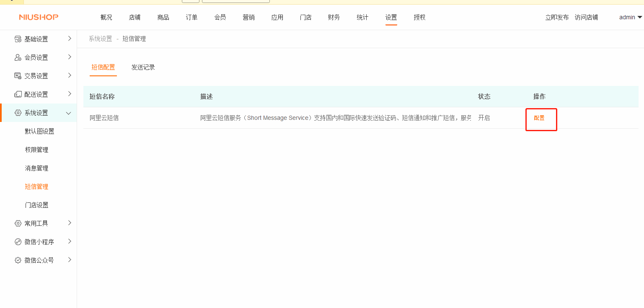Click the admin username
Image resolution: width=644 pixels, height=308 pixels.
click(x=627, y=18)
